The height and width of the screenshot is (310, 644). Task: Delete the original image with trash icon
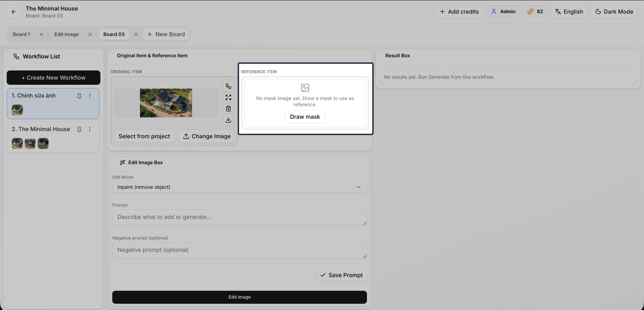[228, 109]
